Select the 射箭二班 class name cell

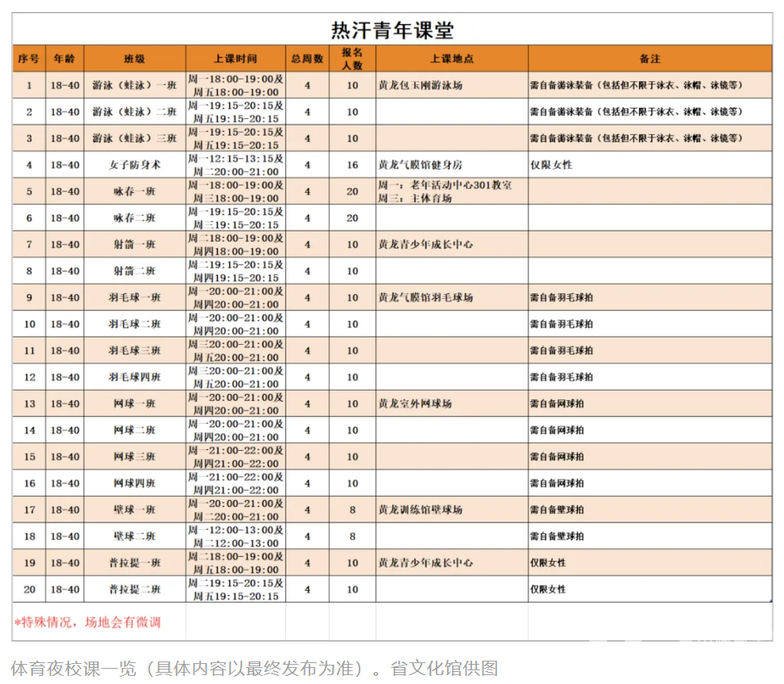[x=133, y=271]
